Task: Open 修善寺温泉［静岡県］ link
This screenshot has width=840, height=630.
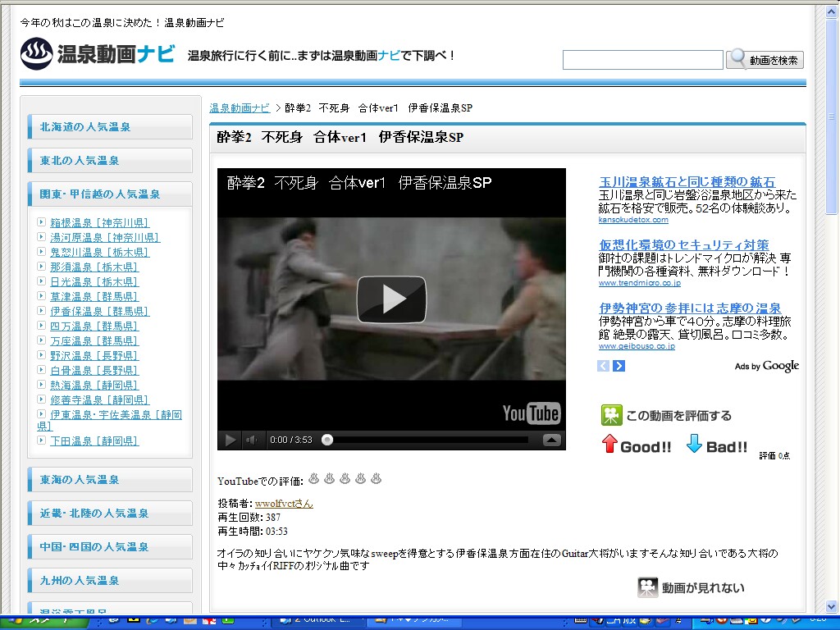Action: pos(99,399)
